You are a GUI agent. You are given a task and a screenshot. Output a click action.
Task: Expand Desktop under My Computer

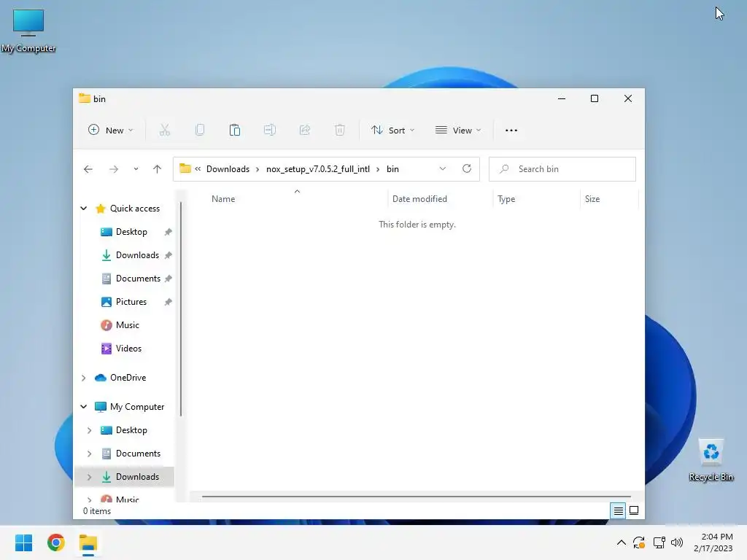[90, 430]
